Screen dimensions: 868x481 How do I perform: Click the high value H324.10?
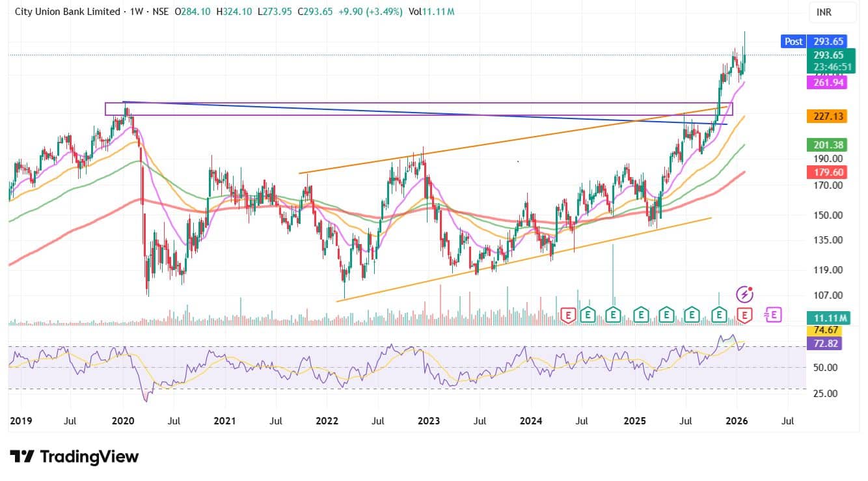click(x=234, y=12)
